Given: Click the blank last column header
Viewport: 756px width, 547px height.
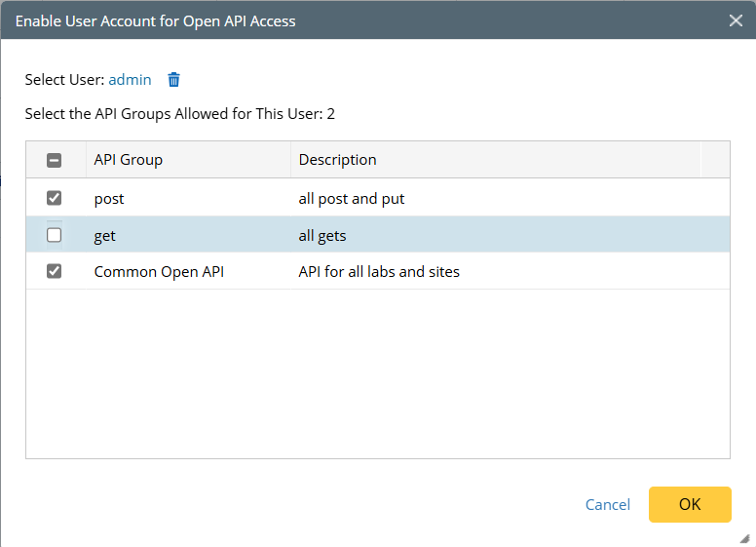Looking at the screenshot, I should pos(715,160).
